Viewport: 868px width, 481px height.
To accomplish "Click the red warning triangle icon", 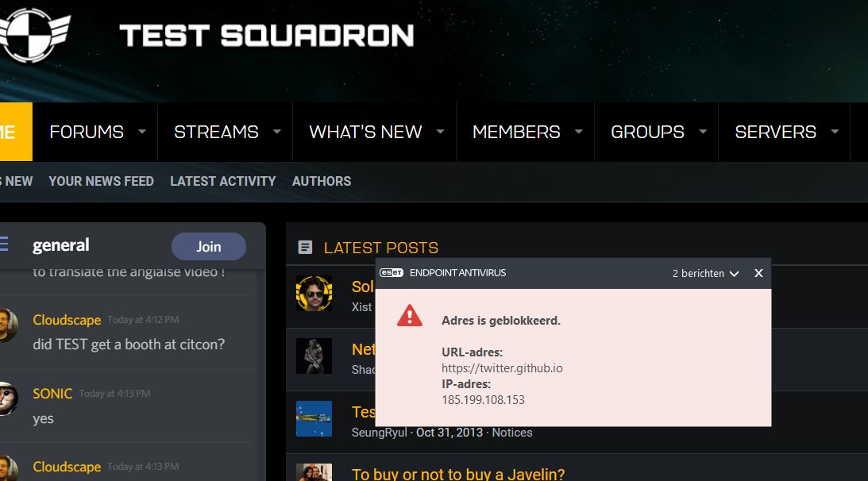I will click(x=410, y=316).
